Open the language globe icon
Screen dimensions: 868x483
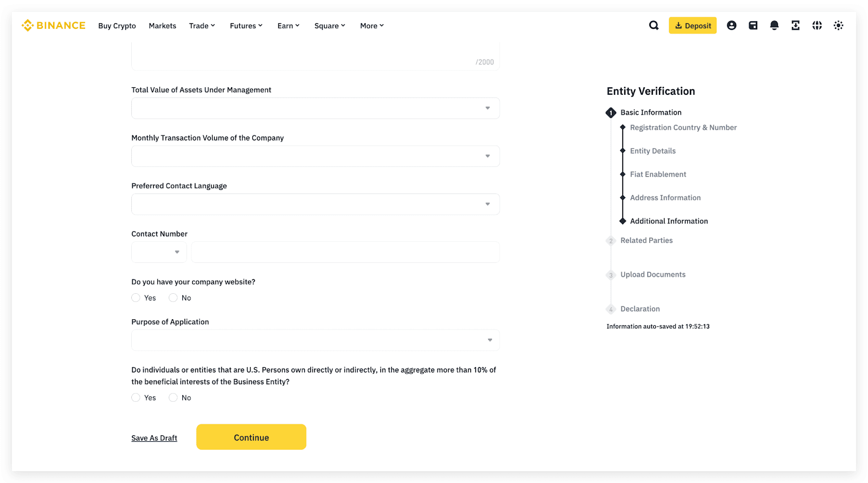click(817, 25)
